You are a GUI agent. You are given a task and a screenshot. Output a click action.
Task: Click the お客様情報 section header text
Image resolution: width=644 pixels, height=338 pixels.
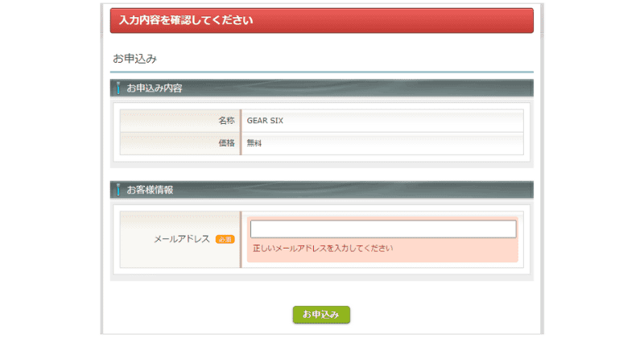(150, 190)
